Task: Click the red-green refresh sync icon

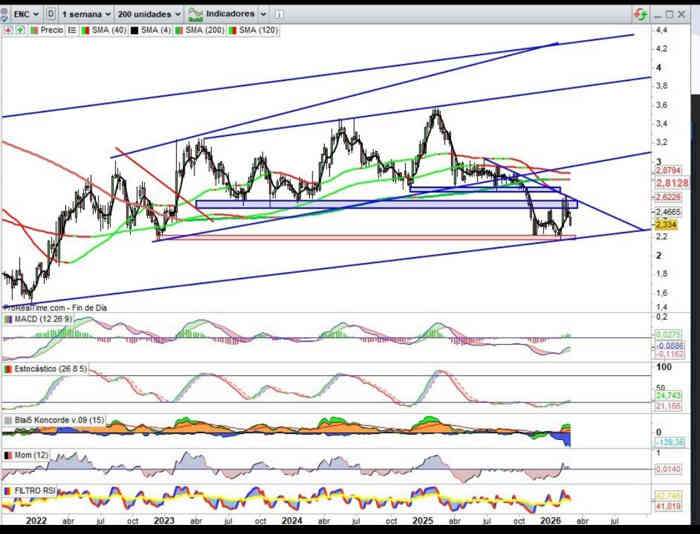Action: [640, 14]
